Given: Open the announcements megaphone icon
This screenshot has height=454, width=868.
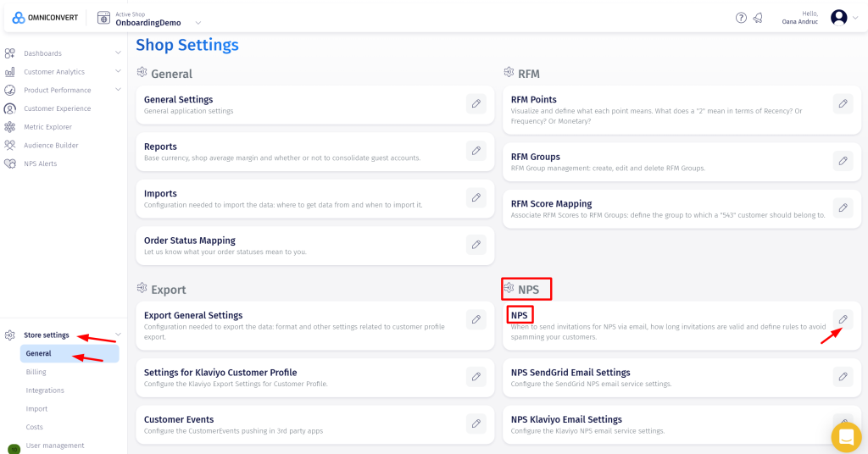Looking at the screenshot, I should 757,18.
